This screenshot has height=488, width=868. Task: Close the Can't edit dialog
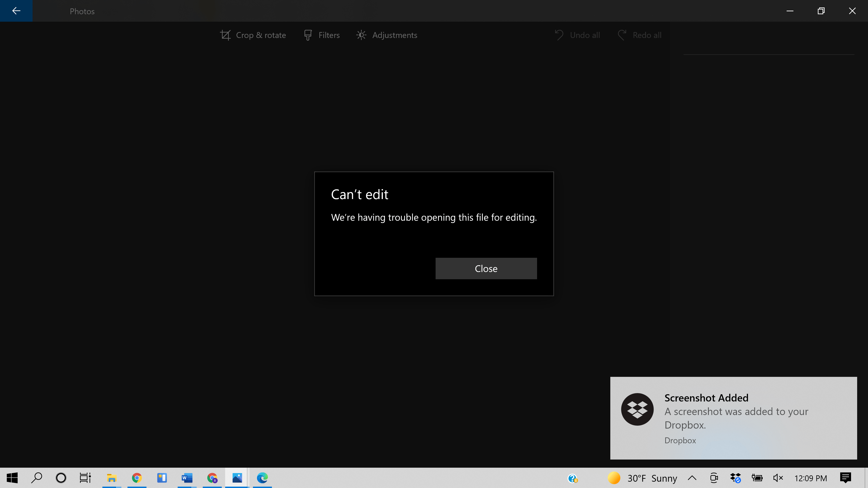pyautogui.click(x=486, y=268)
